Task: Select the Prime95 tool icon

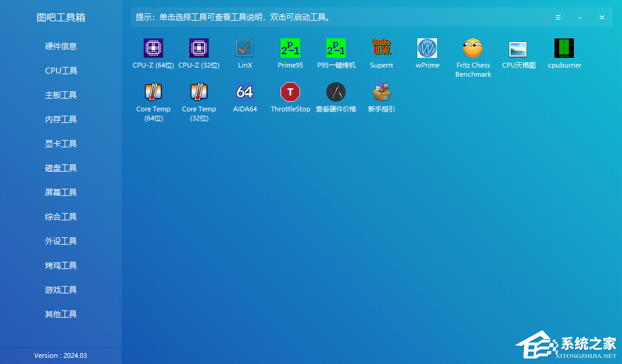Action: tap(290, 48)
